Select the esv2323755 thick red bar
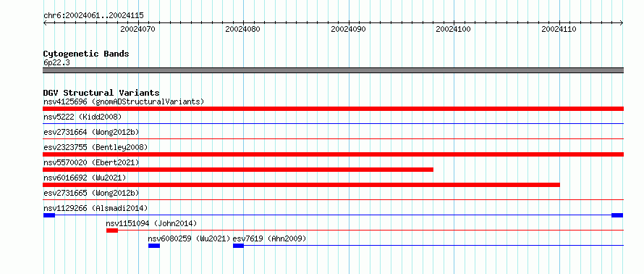The width and height of the screenshot is (644, 274). point(333,154)
